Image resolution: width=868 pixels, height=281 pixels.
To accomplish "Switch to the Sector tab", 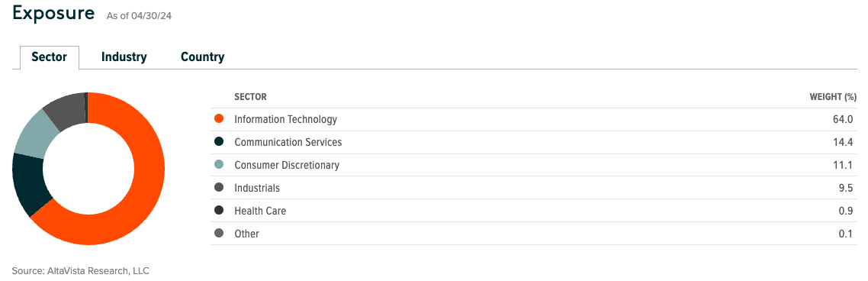I will click(50, 57).
